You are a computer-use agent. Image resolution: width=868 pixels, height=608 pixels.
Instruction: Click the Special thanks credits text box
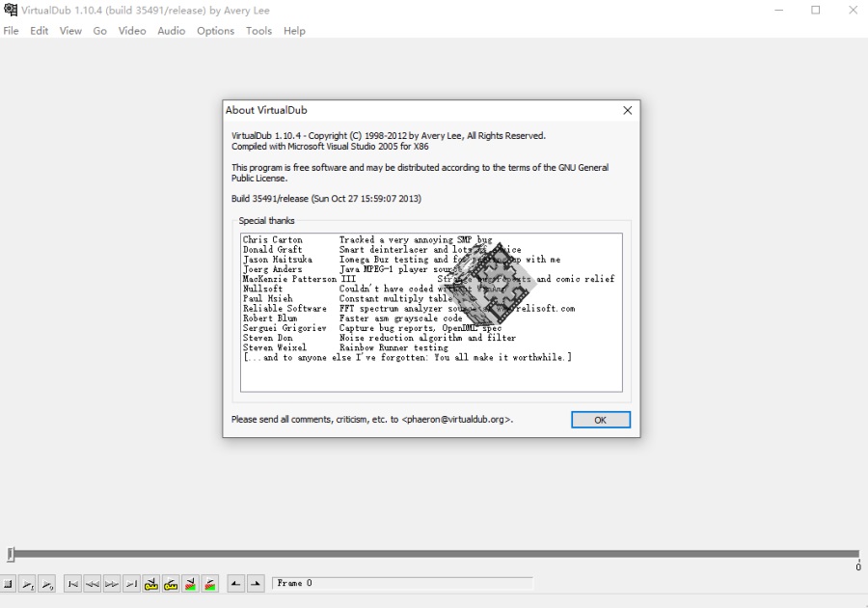coord(431,313)
